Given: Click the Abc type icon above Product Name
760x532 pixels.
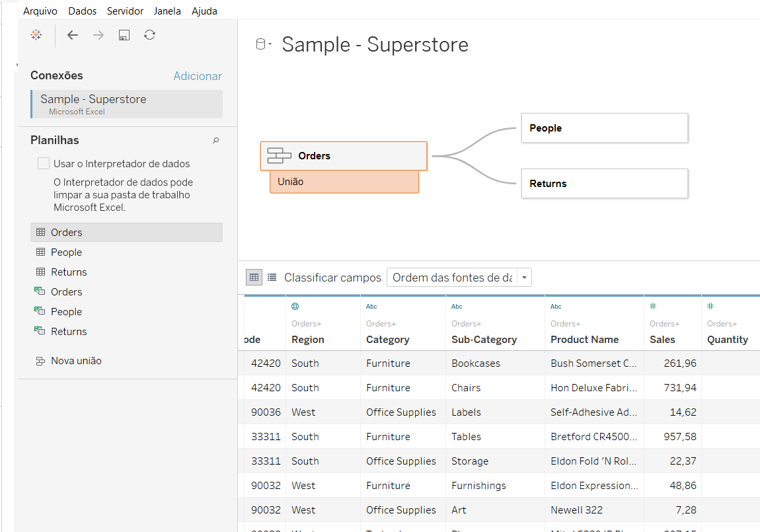Looking at the screenshot, I should [556, 306].
